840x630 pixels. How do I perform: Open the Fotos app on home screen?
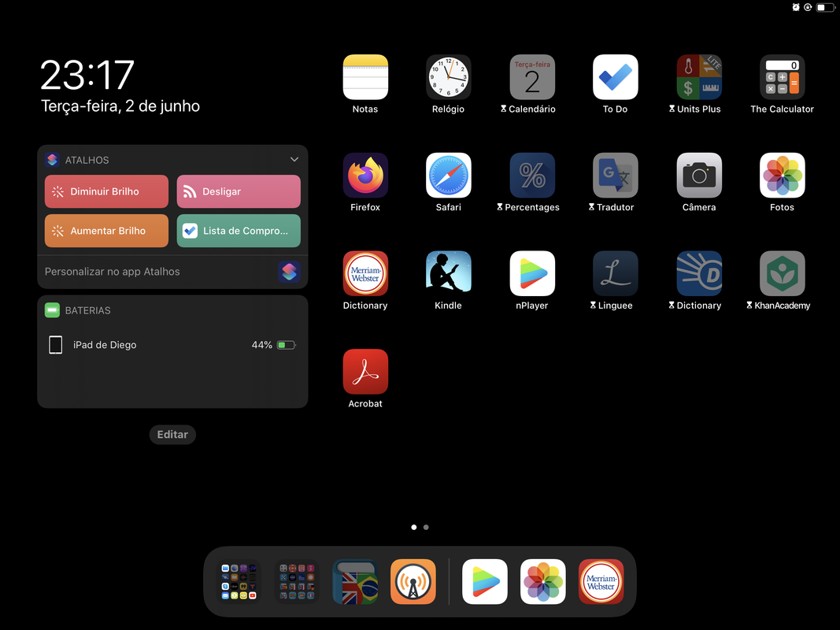tap(783, 175)
